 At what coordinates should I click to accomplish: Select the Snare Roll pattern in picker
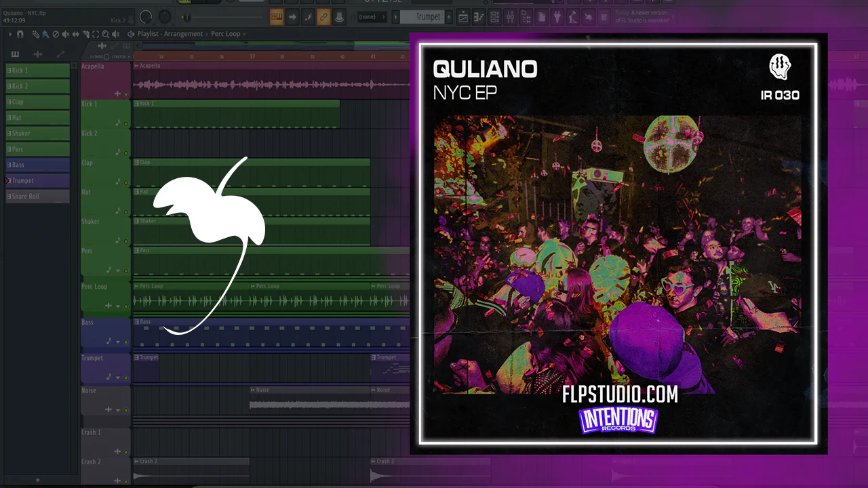(37, 197)
